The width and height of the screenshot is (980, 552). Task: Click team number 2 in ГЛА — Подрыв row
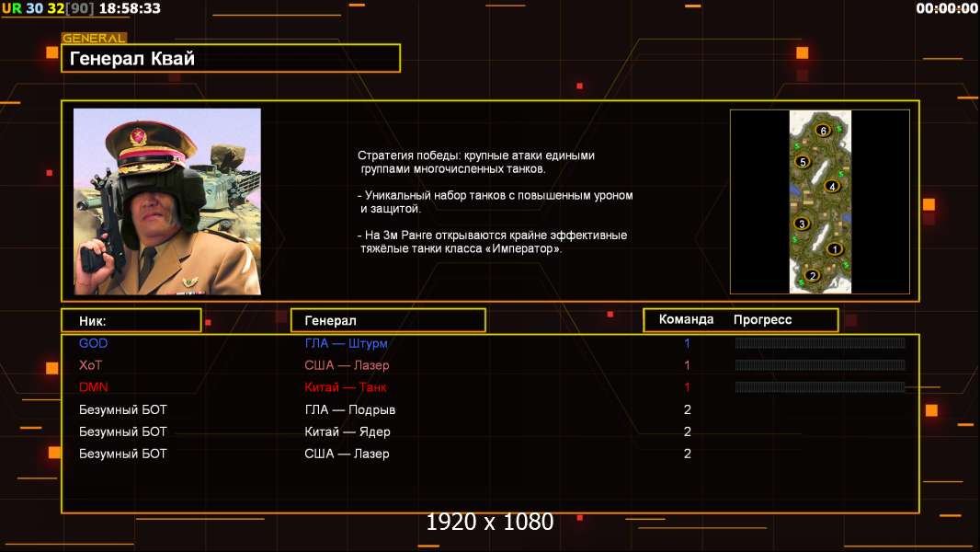pyautogui.click(x=688, y=409)
